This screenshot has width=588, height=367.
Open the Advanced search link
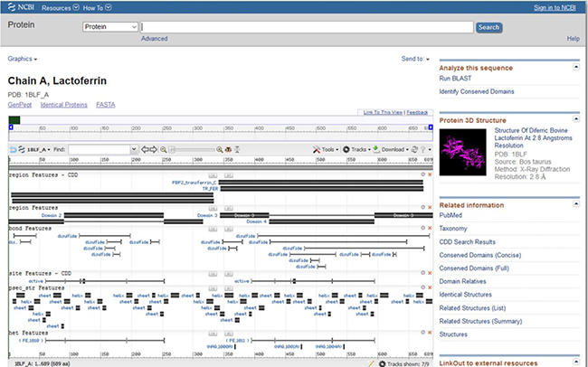(x=154, y=39)
